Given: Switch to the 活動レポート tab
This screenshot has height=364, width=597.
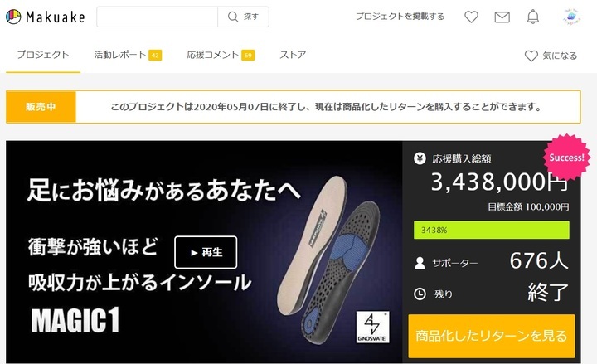Looking at the screenshot, I should [128, 55].
